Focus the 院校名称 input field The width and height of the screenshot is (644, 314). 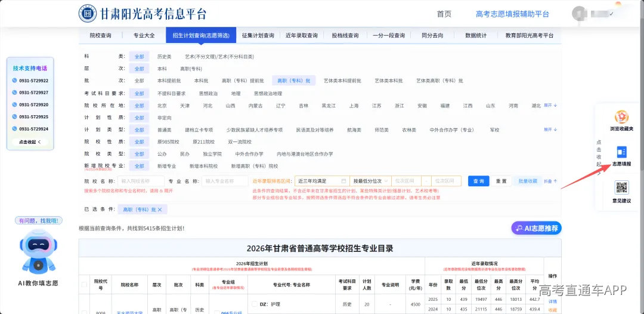(141, 181)
